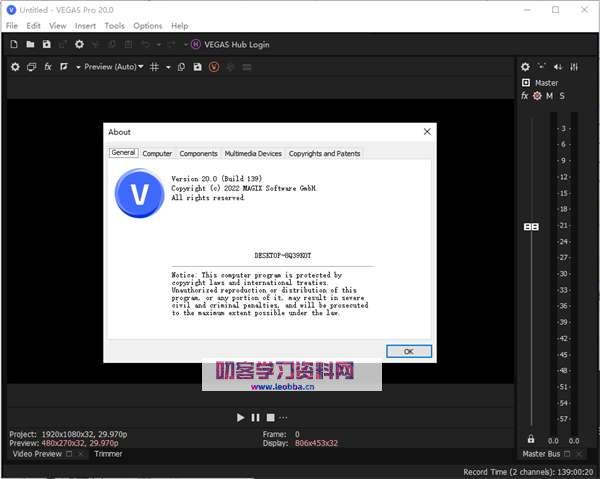
Task: Click the Open folder icon in main toolbar
Action: 30,44
